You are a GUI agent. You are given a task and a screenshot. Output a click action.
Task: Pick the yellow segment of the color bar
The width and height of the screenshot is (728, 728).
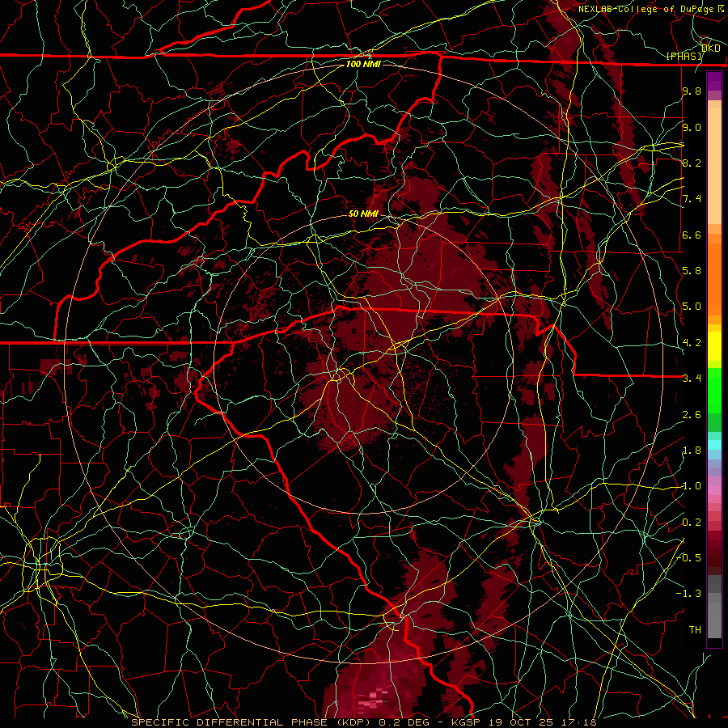(714, 346)
